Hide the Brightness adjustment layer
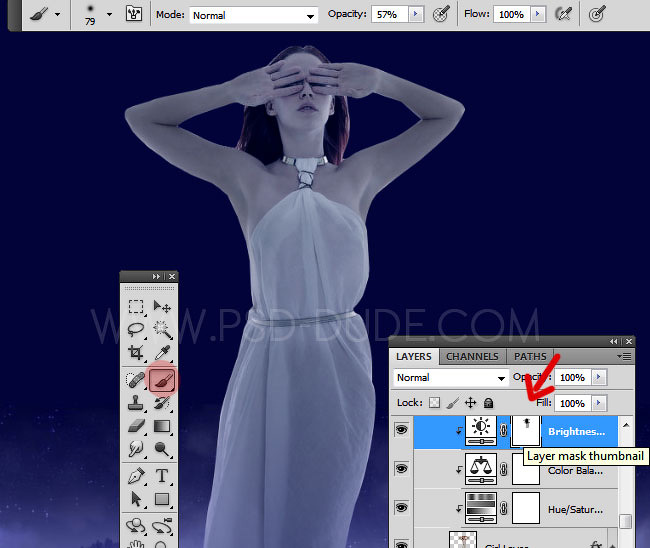650x548 pixels. tap(401, 429)
